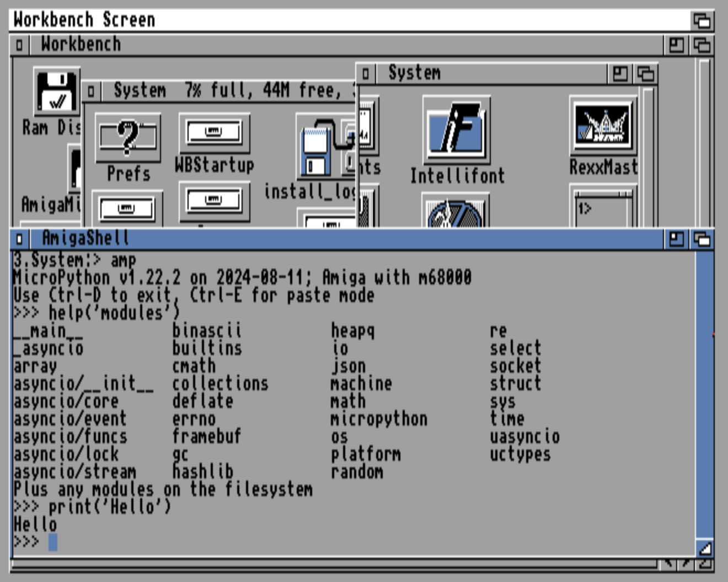
Task: Click the "Use Ctrl-D to exit" line
Action: point(194,295)
